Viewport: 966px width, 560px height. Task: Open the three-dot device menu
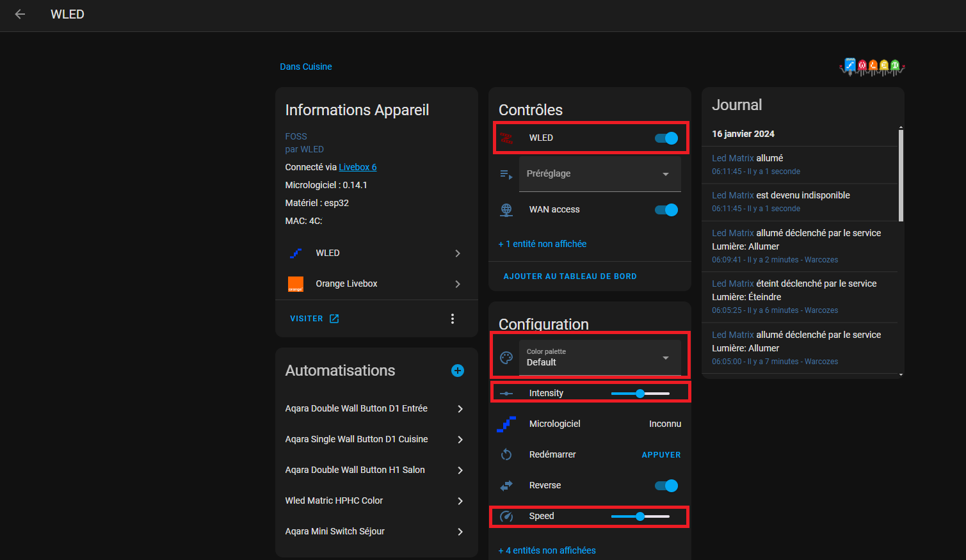point(453,319)
